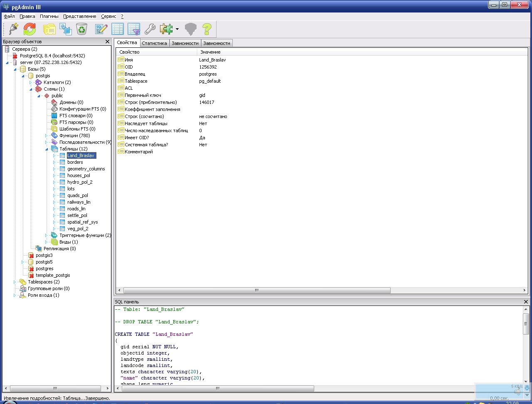Close the SQL панель pane
The image size is (532, 404).
[x=526, y=302]
